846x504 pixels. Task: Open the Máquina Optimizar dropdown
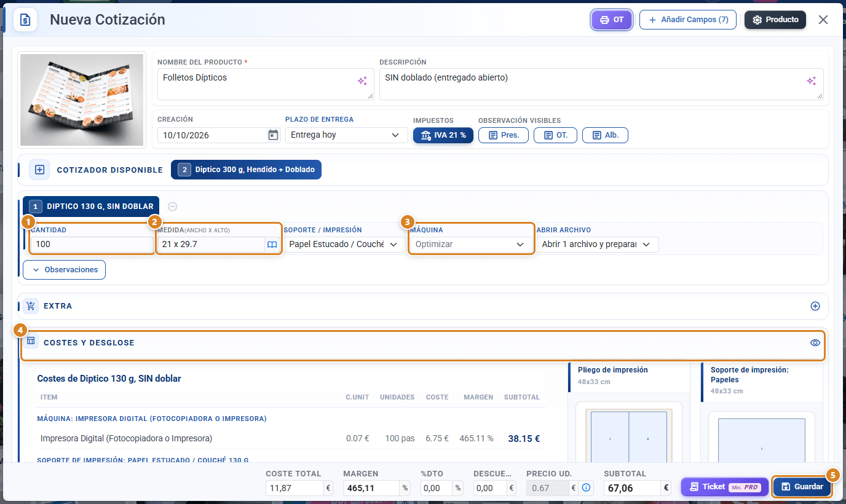point(471,244)
